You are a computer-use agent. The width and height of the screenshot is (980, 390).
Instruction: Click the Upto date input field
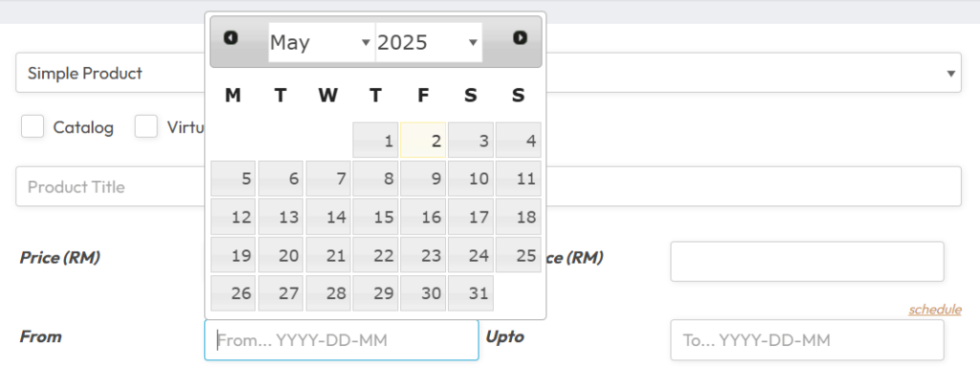coord(807,340)
